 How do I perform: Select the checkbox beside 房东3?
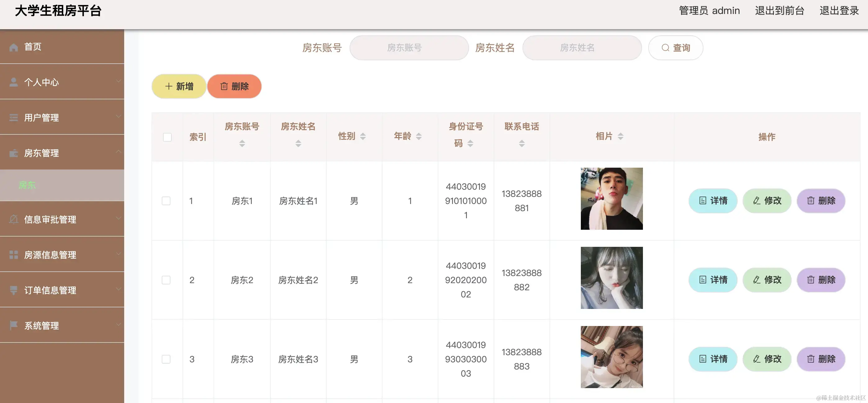(x=166, y=359)
